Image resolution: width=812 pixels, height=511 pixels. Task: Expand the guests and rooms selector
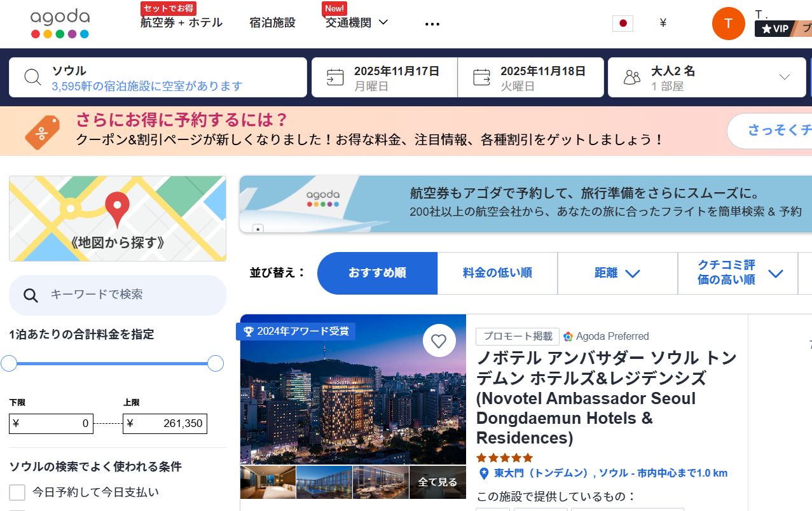tap(707, 78)
